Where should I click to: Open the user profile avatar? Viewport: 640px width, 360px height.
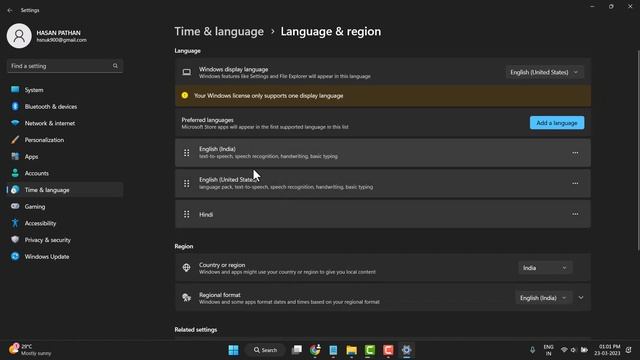19,36
